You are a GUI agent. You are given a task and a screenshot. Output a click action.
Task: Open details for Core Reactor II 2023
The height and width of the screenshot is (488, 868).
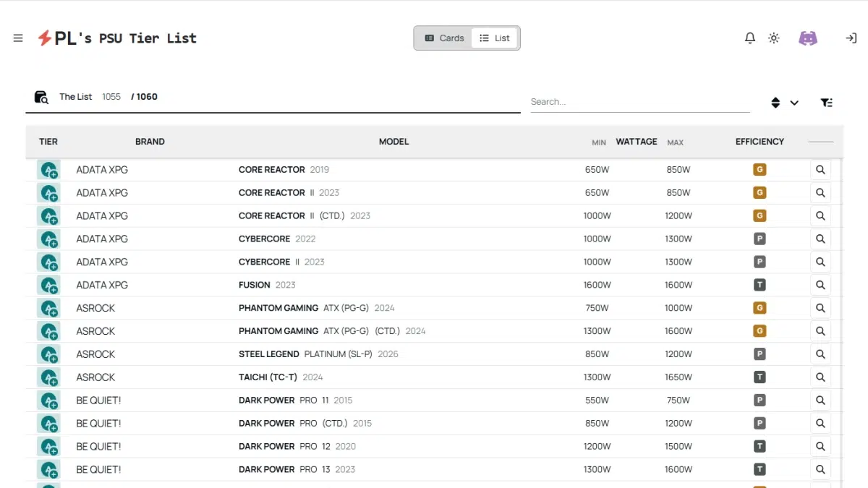pyautogui.click(x=820, y=193)
